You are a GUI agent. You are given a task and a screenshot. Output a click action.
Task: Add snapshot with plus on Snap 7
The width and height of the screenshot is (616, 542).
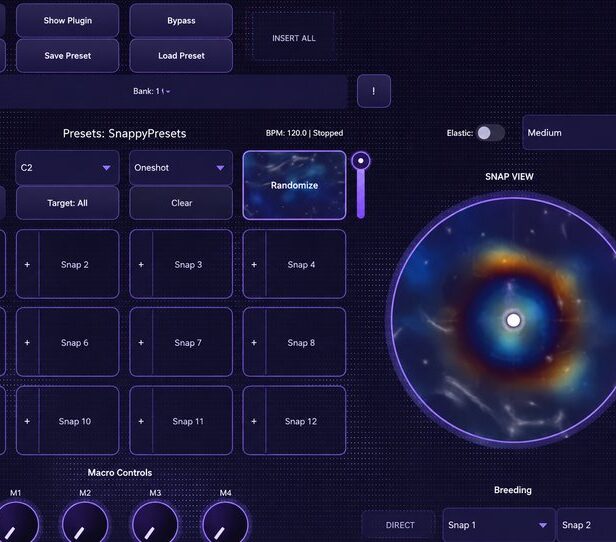click(x=141, y=342)
